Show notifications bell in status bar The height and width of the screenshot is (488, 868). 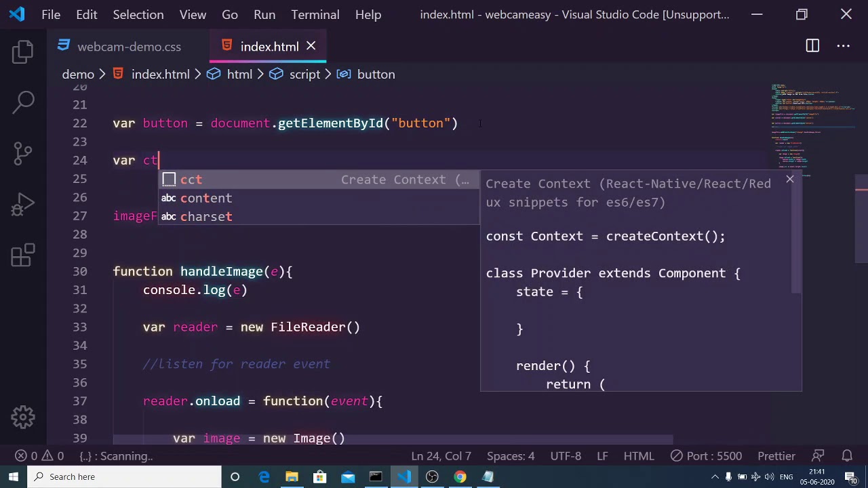[x=847, y=456]
